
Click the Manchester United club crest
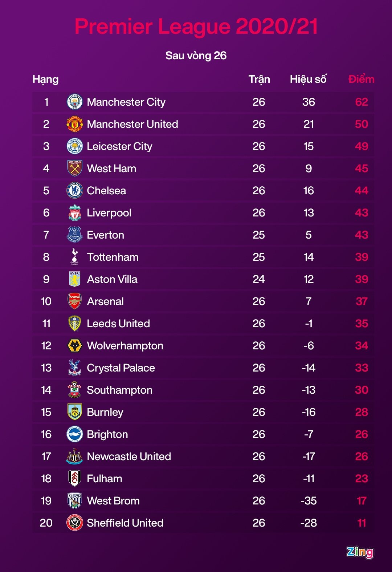[75, 124]
